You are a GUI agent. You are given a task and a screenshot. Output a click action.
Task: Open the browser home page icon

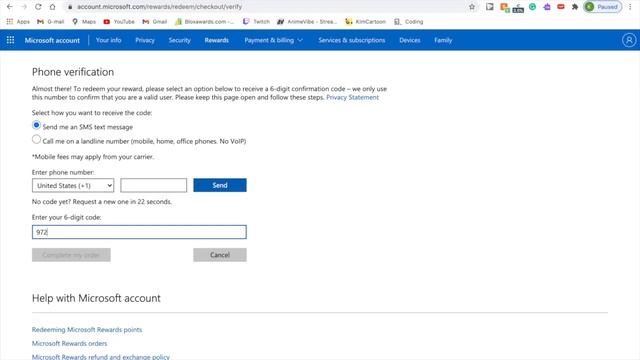click(x=52, y=7)
